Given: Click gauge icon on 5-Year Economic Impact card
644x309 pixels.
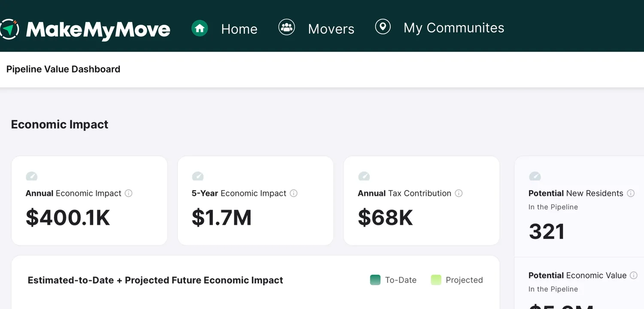Looking at the screenshot, I should click(x=197, y=176).
